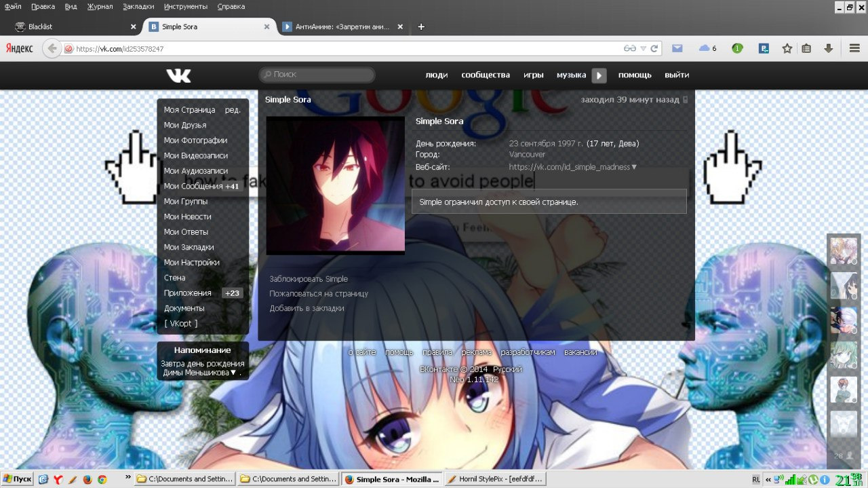
Task: Open the Инструменты menu
Action: click(x=185, y=6)
